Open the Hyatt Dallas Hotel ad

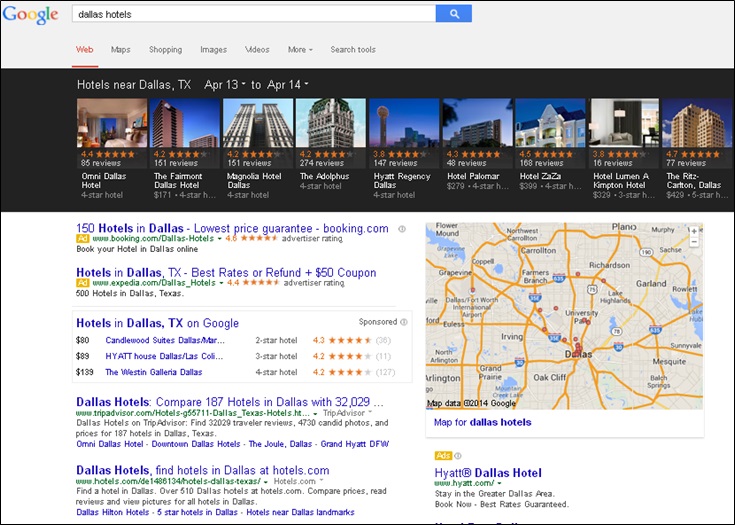[x=488, y=473]
